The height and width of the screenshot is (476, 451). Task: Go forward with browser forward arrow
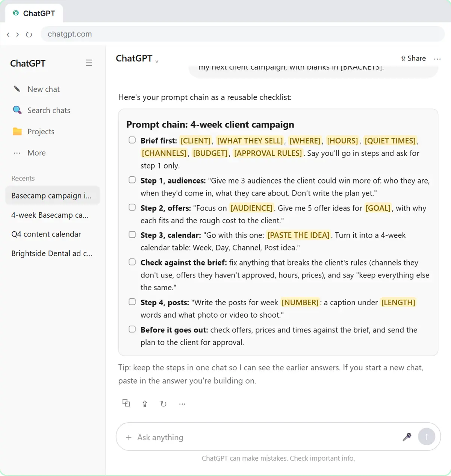point(17,35)
